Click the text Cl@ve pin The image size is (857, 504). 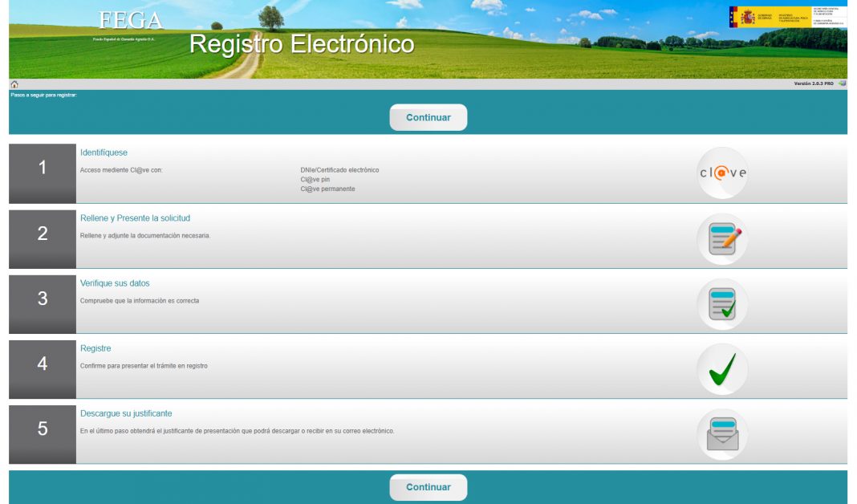315,179
